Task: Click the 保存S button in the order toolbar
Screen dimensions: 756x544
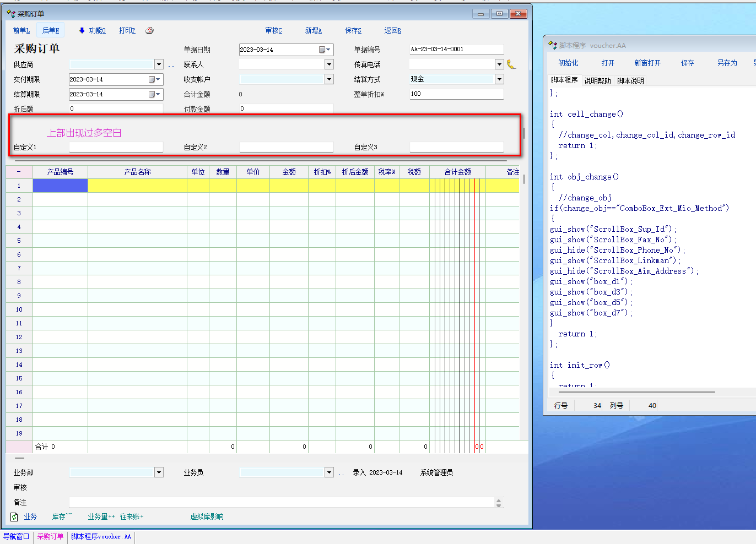Action: coord(353,30)
